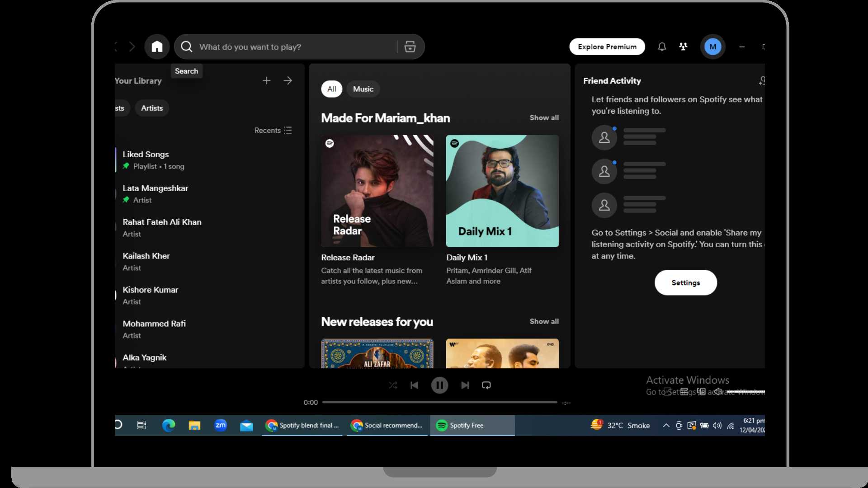This screenshot has height=488, width=868.
Task: Open the profile menu with M avatar
Action: point(713,47)
